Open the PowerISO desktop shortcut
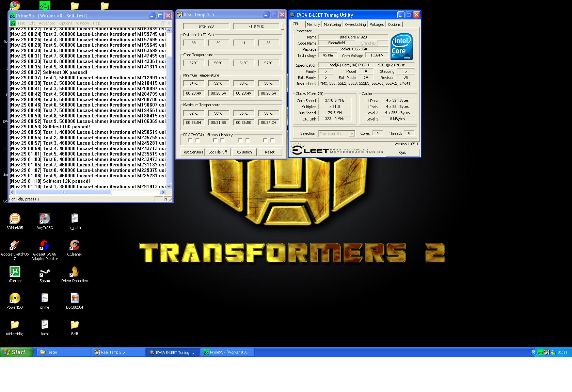The image size is (572, 392). coord(15,301)
